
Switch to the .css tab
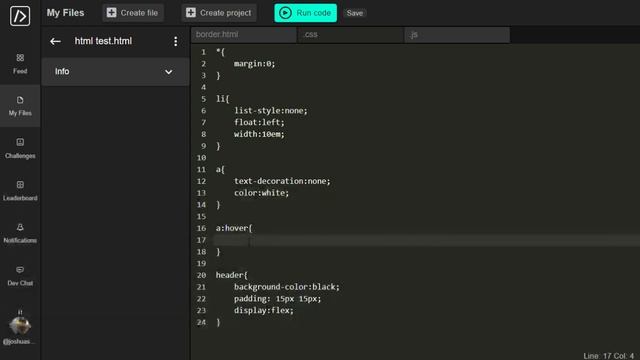351,35
